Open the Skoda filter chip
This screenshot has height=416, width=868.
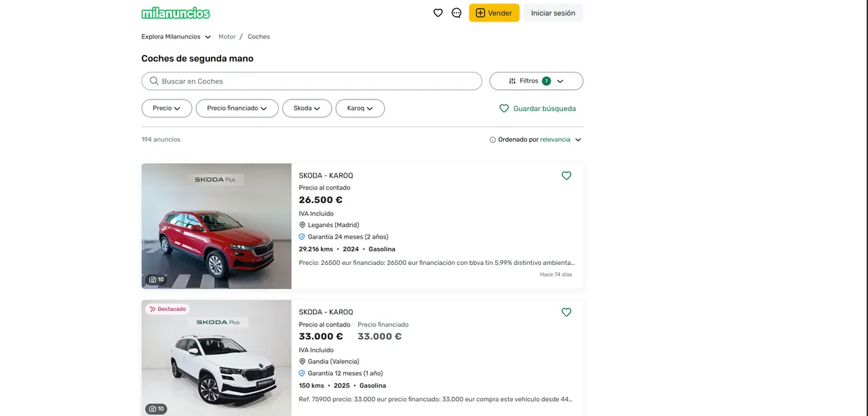pyautogui.click(x=307, y=108)
